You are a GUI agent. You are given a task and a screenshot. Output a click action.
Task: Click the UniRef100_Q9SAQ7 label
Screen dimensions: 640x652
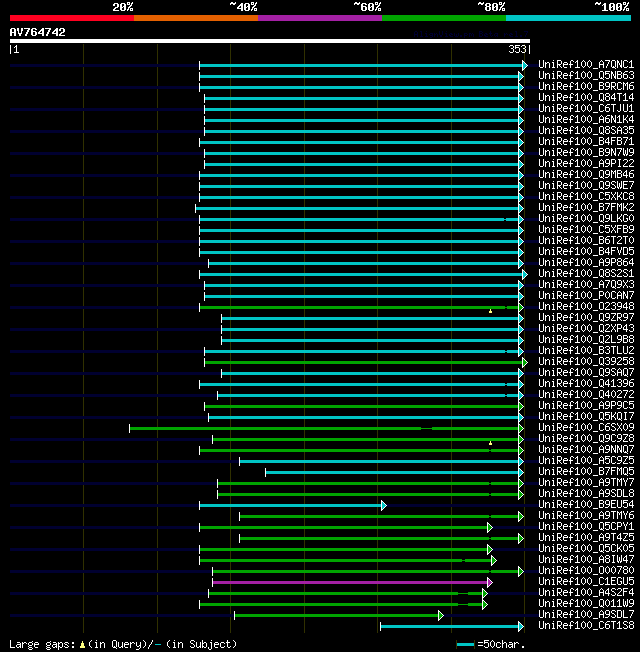(586, 373)
